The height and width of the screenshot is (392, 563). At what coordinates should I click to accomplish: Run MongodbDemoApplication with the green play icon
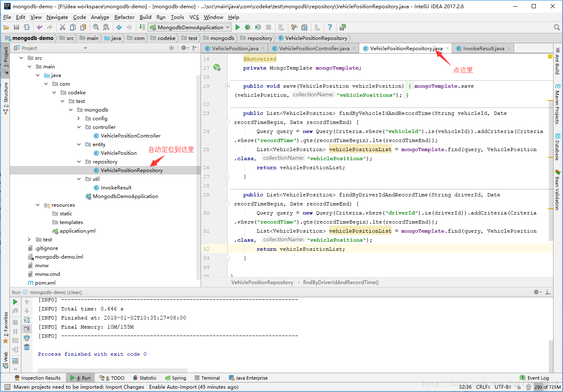pyautogui.click(x=238, y=27)
